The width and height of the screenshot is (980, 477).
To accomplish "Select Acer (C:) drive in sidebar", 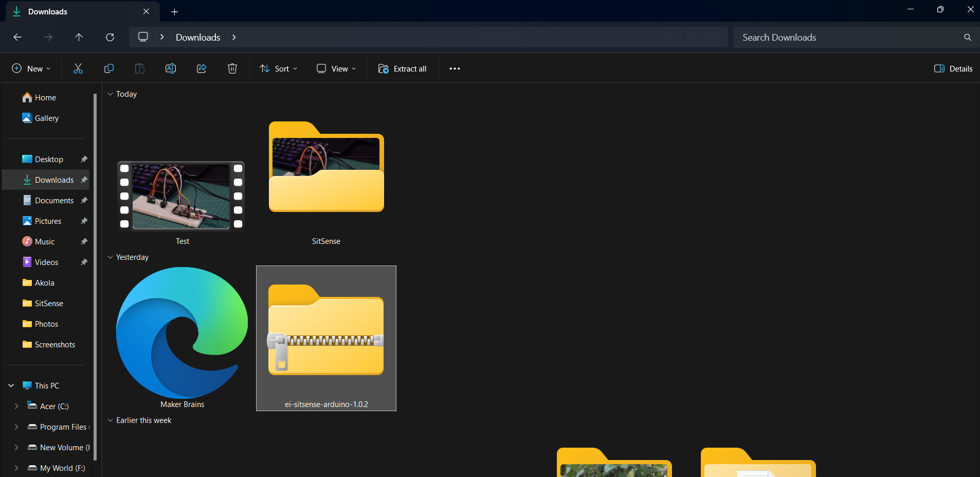I will click(x=54, y=407).
